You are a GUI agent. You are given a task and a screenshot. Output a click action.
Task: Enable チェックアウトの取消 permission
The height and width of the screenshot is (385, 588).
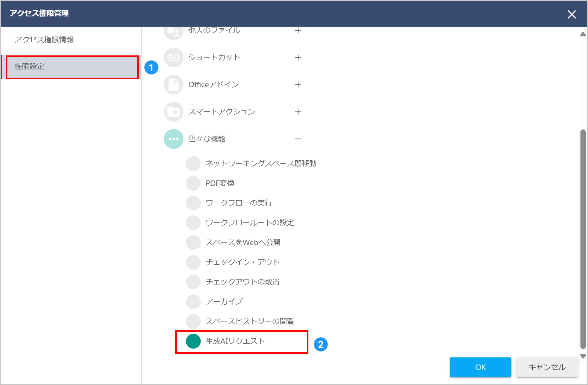click(x=193, y=282)
